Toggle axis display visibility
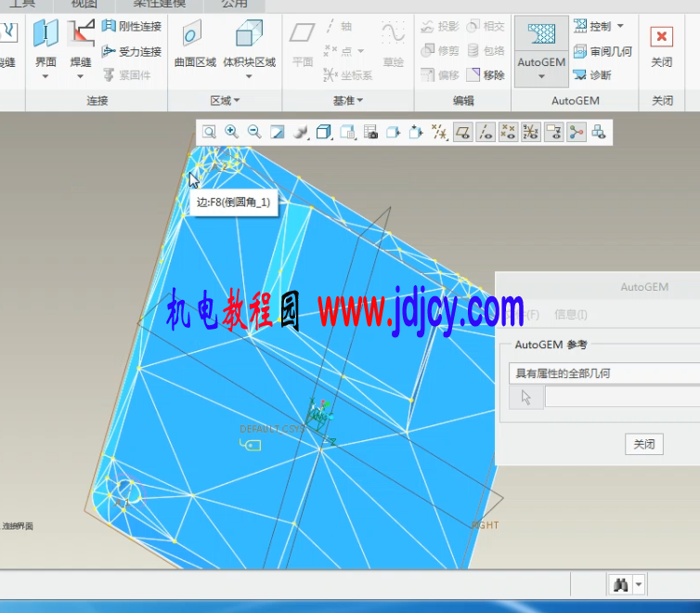 pyautogui.click(x=486, y=132)
